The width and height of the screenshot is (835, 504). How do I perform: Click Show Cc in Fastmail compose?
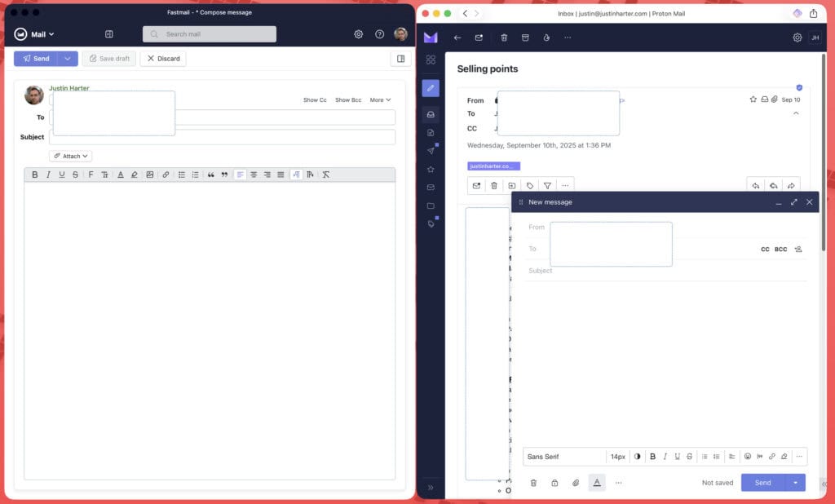pos(315,100)
